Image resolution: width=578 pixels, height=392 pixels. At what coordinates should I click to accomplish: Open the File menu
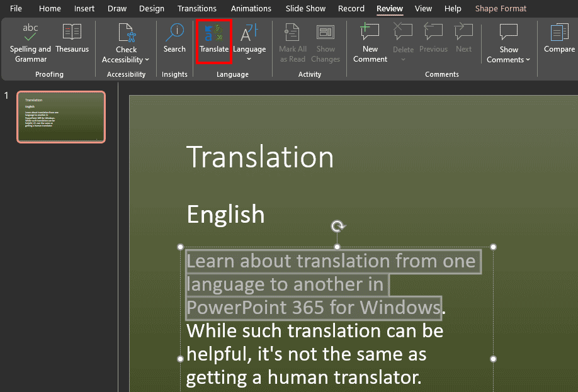coord(15,8)
